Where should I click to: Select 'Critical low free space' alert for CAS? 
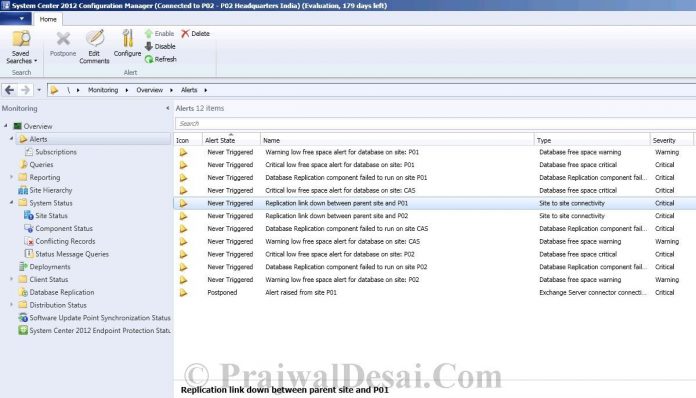(435, 190)
